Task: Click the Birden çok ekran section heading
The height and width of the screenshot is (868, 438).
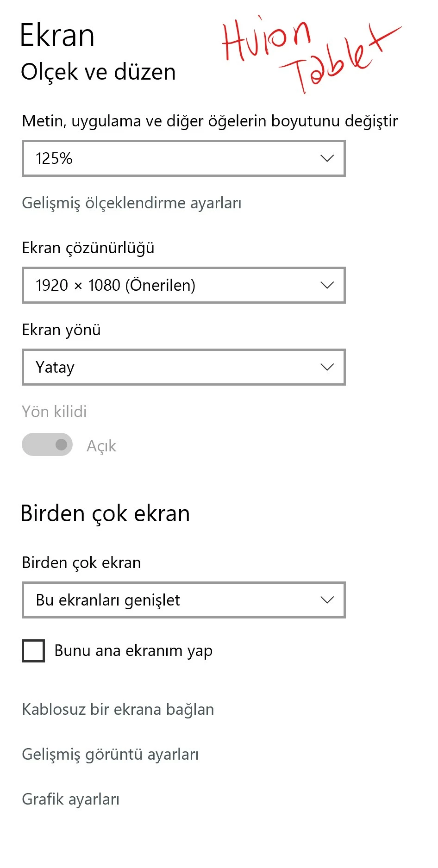Action: point(105,513)
